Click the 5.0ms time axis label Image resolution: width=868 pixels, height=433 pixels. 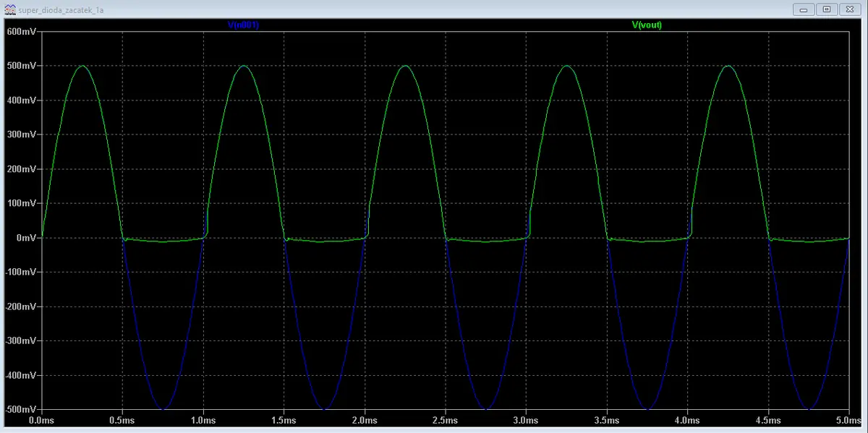coord(848,419)
